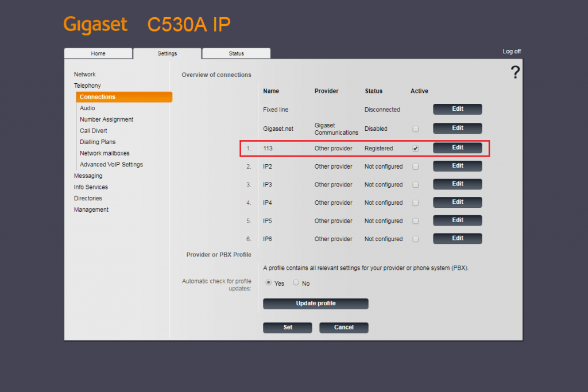Select No for automatic profile updates
Image resolution: width=588 pixels, height=392 pixels.
(296, 282)
